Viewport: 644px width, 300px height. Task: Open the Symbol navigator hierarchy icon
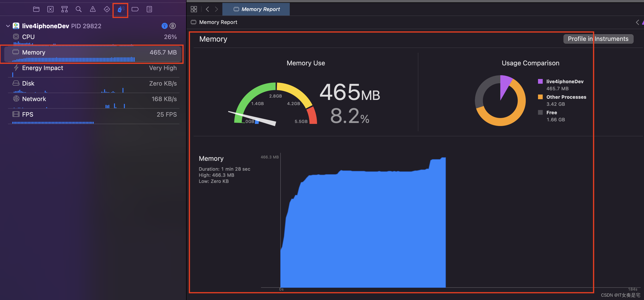[x=65, y=9]
